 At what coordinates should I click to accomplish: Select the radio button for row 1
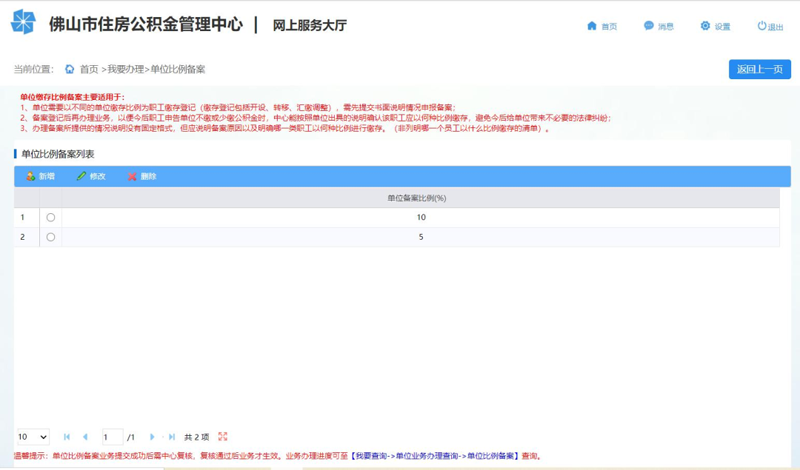pos(51,217)
